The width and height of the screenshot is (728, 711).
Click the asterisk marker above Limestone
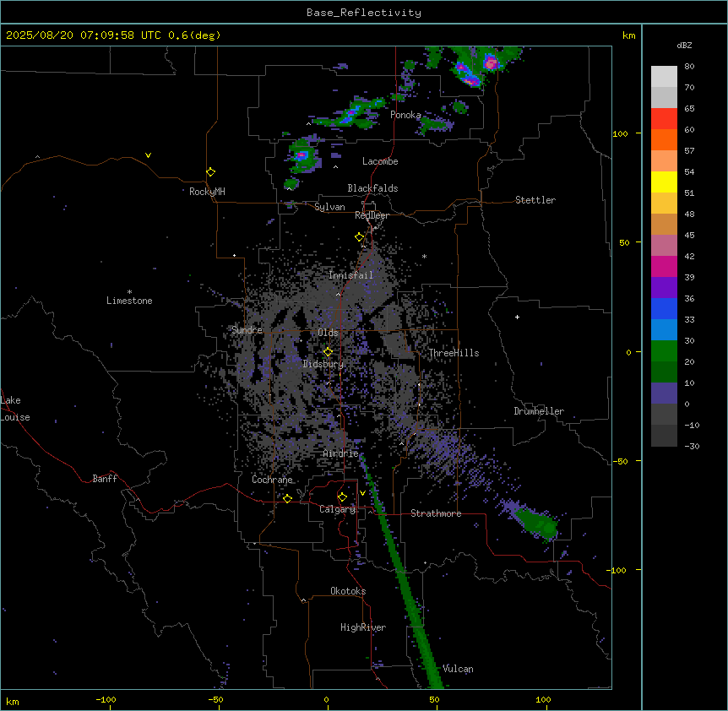point(129,292)
